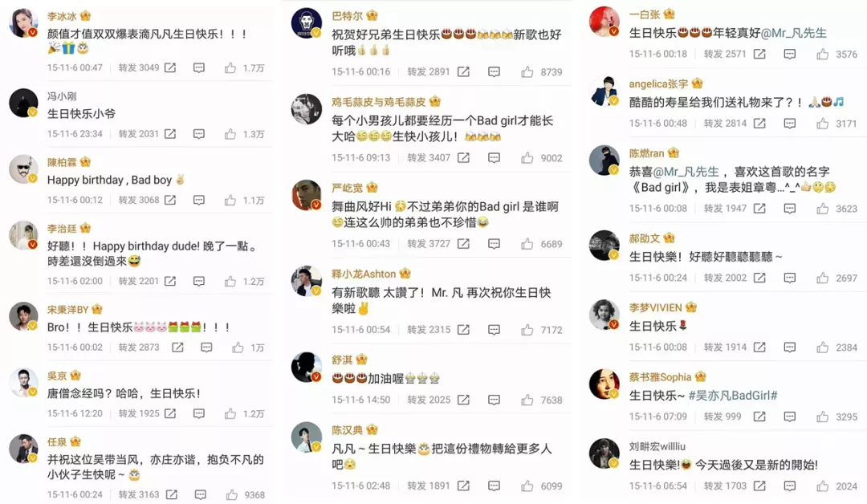Click comment icon on 陈燃ran's post
The height and width of the screenshot is (504, 867).
point(790,209)
